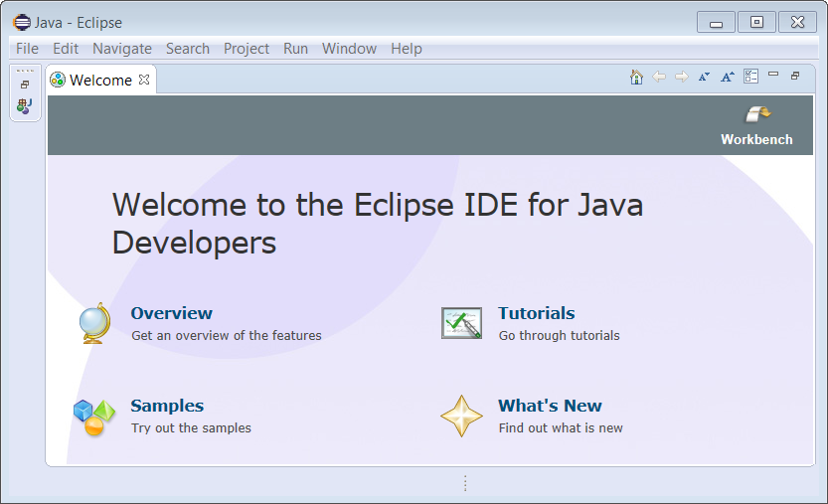This screenshot has height=504, width=828.
Task: Reduce font size with the smaller A icon
Action: (704, 78)
